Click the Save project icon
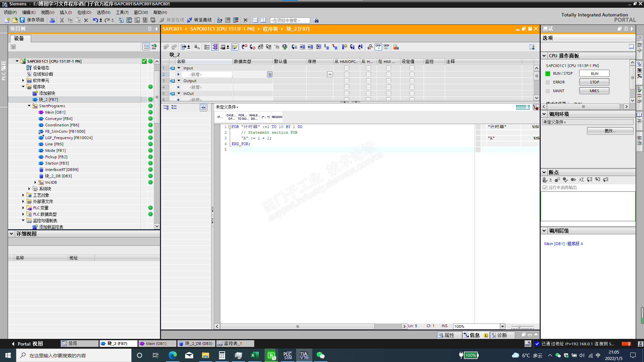Screen dimensions: 644x362 click(22, 20)
